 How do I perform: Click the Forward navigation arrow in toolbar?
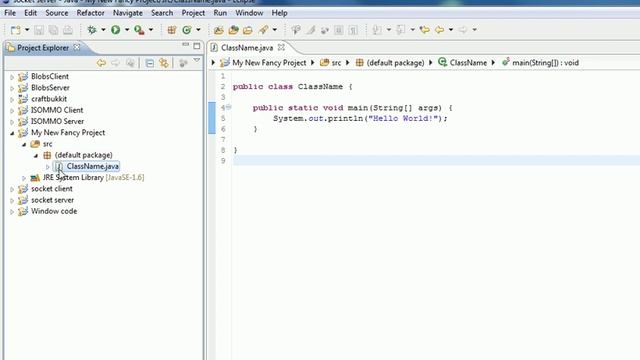(x=463, y=30)
